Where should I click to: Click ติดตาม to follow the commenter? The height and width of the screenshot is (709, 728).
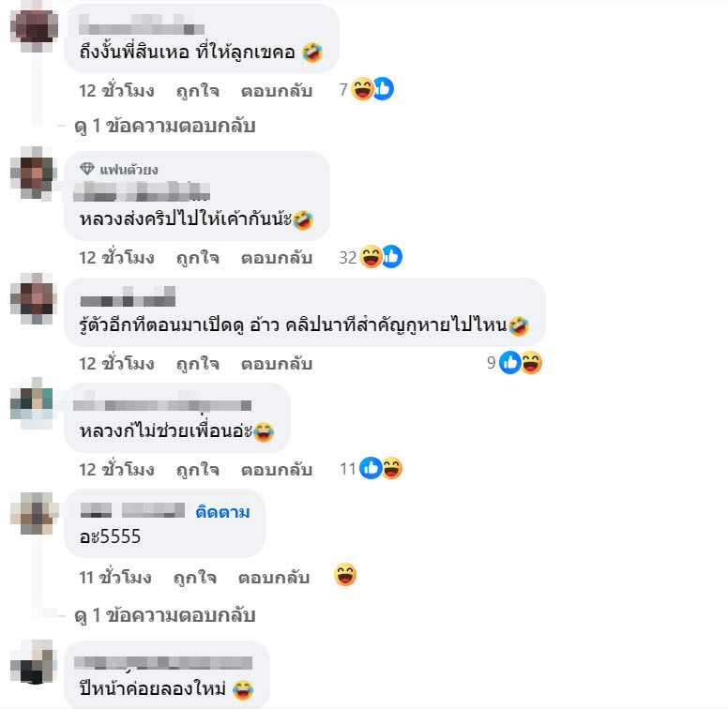point(222,512)
